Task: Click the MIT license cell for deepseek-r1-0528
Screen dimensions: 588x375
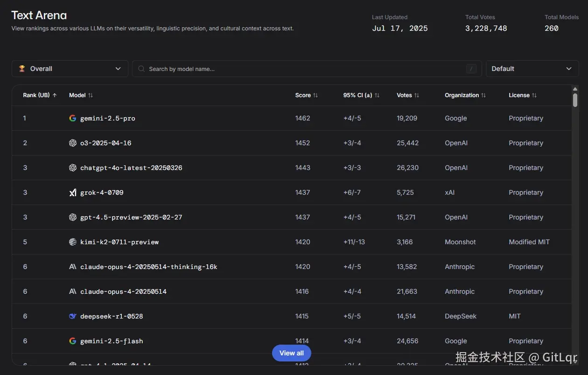Action: tap(515, 316)
